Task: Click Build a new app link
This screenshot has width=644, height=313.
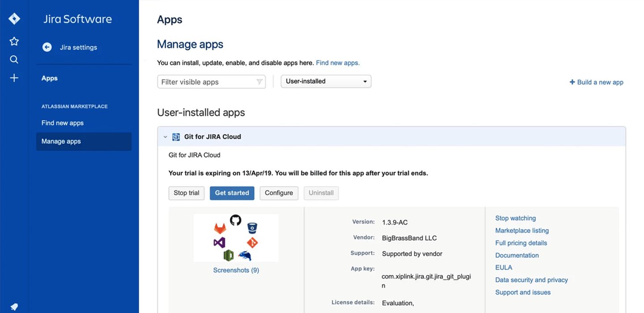Action: pyautogui.click(x=596, y=82)
